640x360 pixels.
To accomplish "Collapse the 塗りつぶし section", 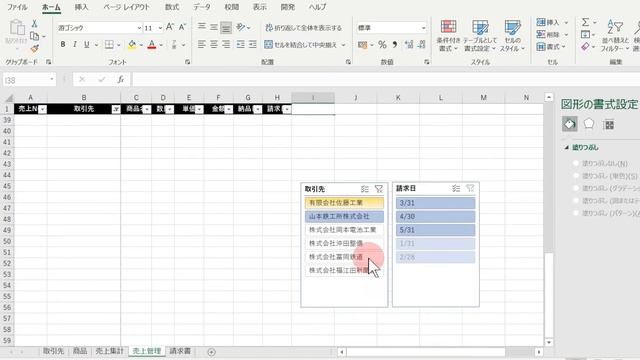I will 567,147.
